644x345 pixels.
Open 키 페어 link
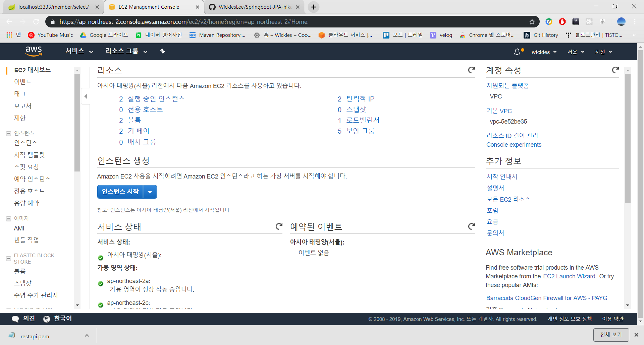[139, 131]
